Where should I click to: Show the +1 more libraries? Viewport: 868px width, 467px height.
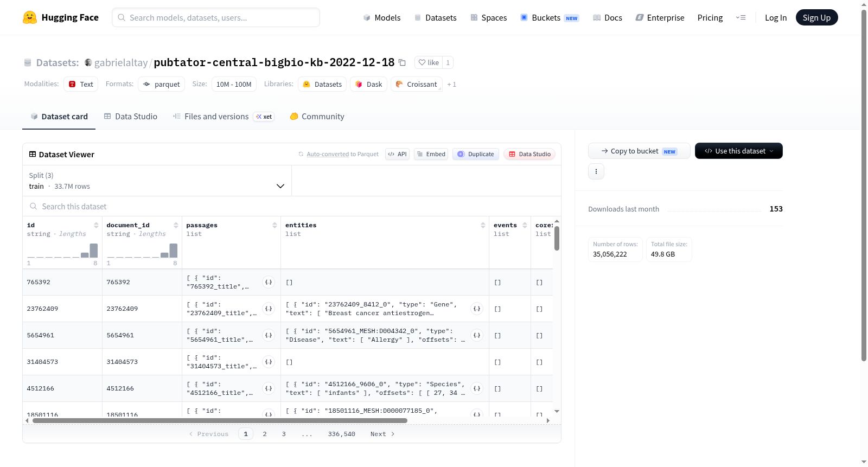tap(451, 85)
